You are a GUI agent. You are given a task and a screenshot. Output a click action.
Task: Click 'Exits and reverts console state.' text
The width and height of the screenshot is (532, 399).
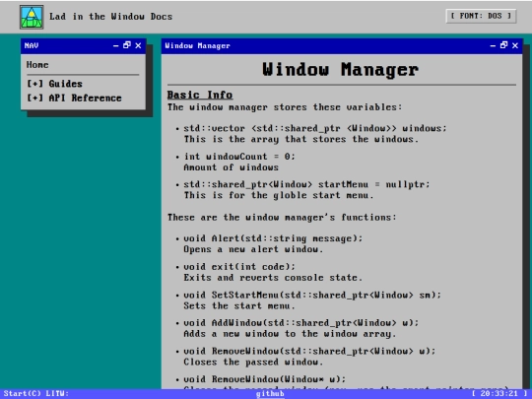[273, 278]
